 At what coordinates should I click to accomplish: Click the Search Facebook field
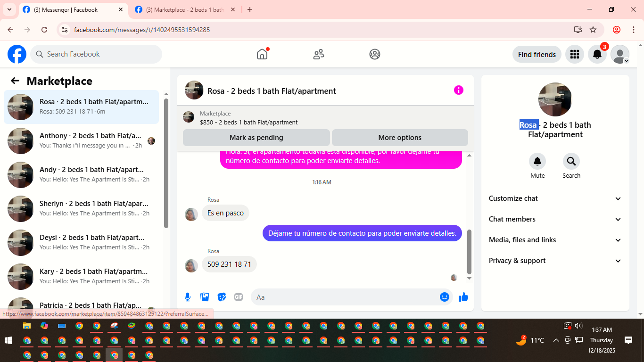(x=96, y=54)
